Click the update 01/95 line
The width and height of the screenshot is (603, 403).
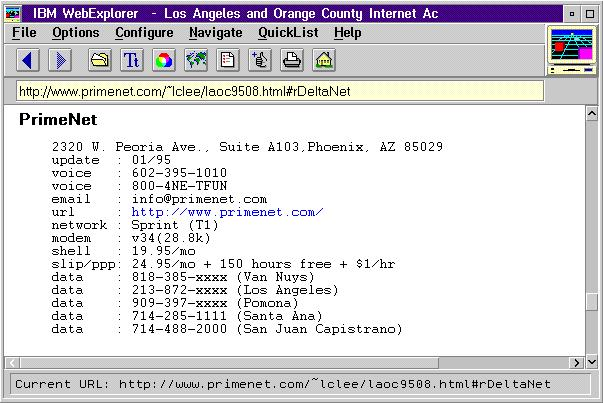coord(111,160)
